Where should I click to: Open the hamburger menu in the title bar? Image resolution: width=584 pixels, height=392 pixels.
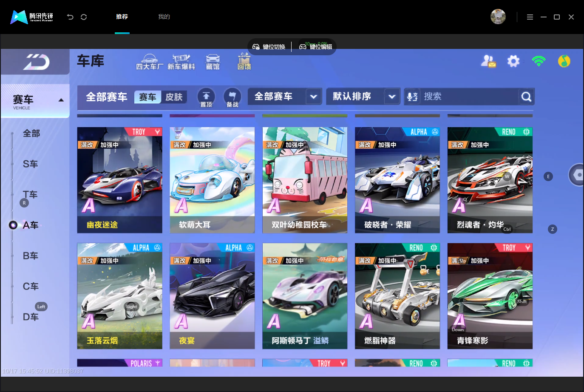pos(530,17)
